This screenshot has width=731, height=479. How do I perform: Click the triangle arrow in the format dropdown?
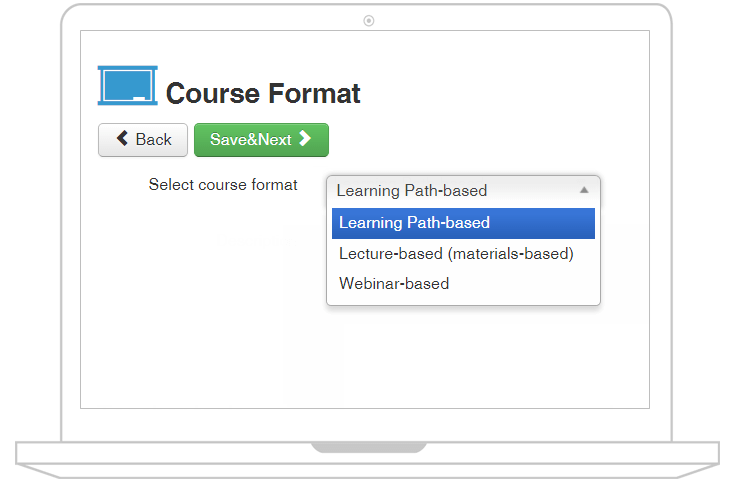pos(584,190)
